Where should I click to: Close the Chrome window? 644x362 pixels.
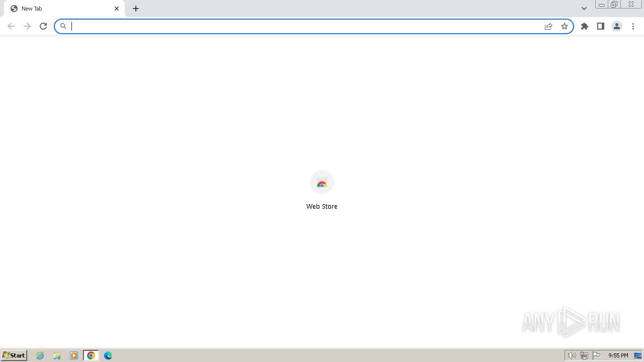[x=631, y=5]
